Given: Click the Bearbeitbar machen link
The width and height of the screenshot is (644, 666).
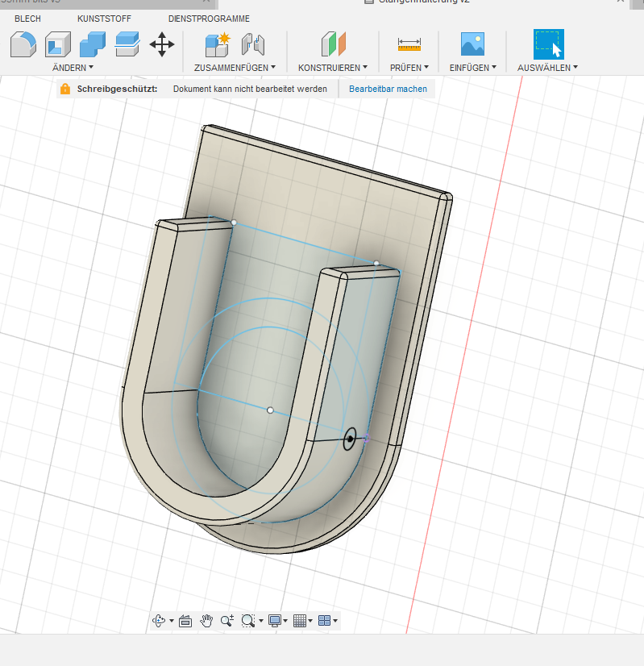Looking at the screenshot, I should point(388,89).
